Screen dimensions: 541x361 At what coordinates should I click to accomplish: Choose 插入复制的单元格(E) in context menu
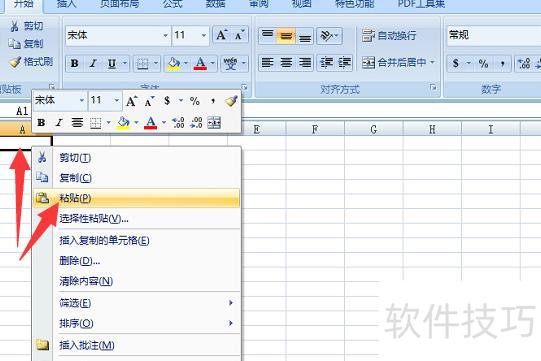(x=137, y=240)
